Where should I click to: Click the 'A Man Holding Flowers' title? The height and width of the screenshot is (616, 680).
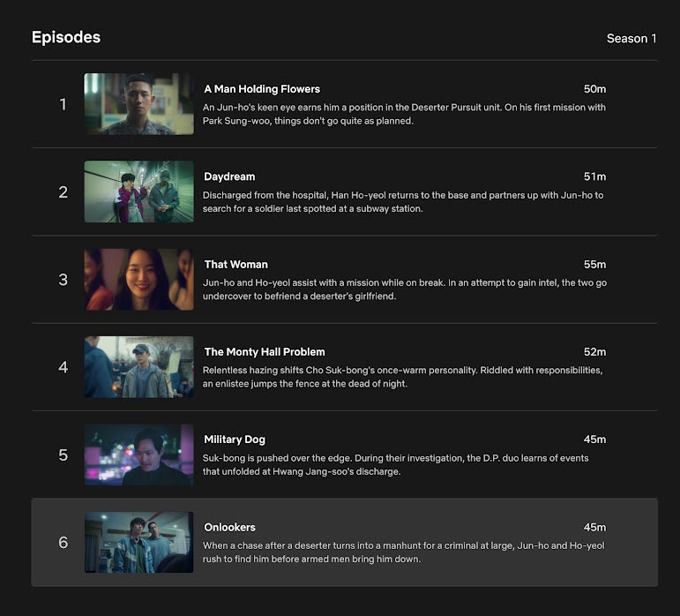[262, 89]
